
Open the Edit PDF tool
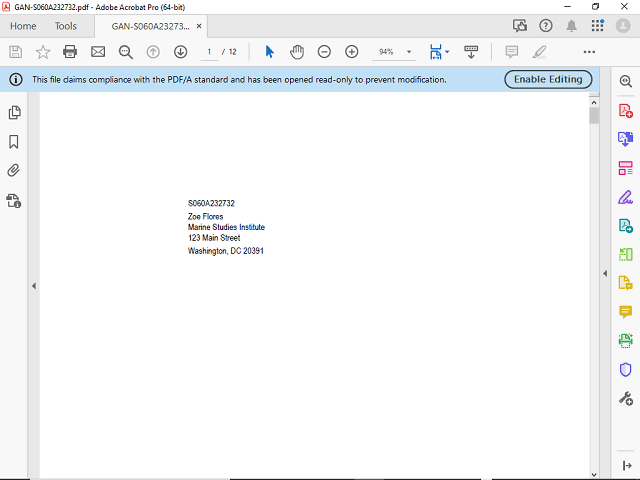[625, 168]
